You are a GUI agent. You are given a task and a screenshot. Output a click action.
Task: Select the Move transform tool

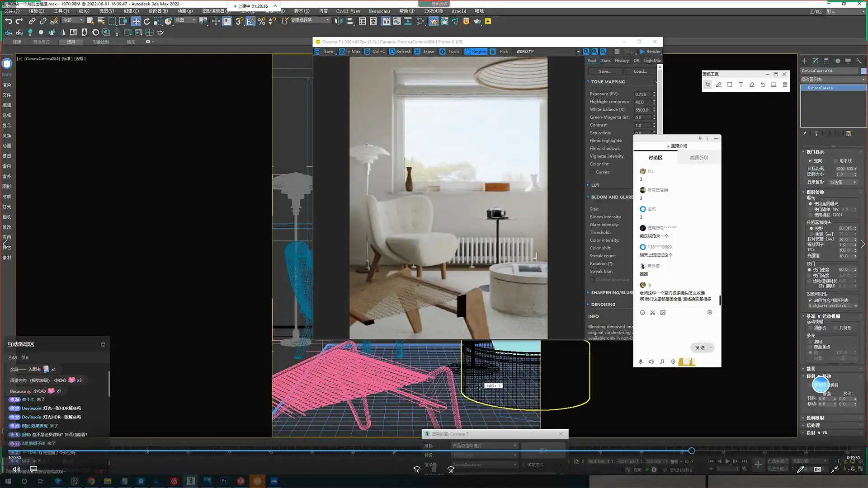coord(136,21)
